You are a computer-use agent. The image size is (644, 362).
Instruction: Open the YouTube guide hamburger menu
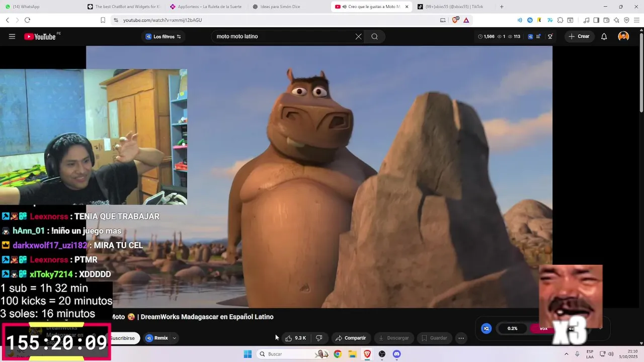point(12,36)
